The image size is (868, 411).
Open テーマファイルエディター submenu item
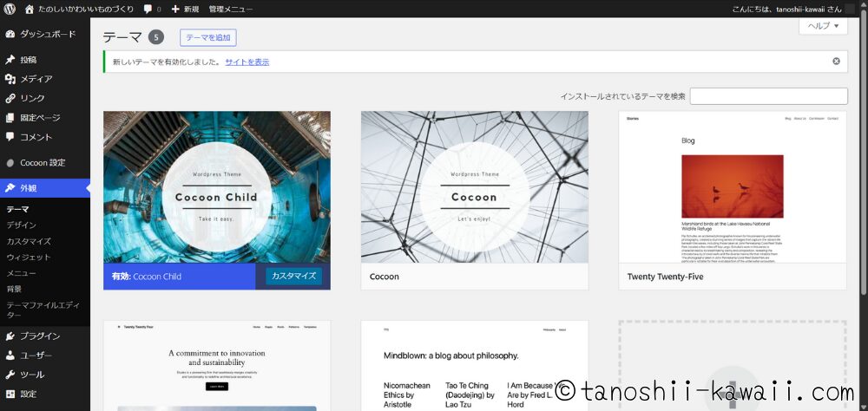[x=43, y=310]
